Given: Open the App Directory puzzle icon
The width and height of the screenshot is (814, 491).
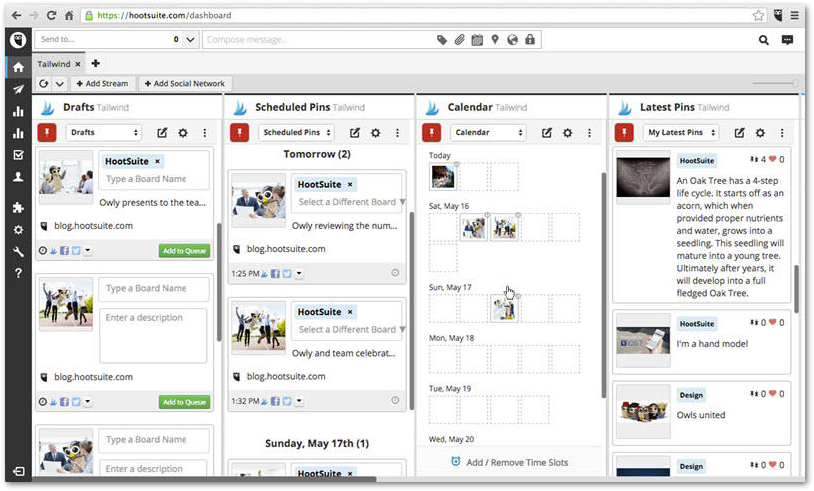Looking at the screenshot, I should click(x=18, y=208).
